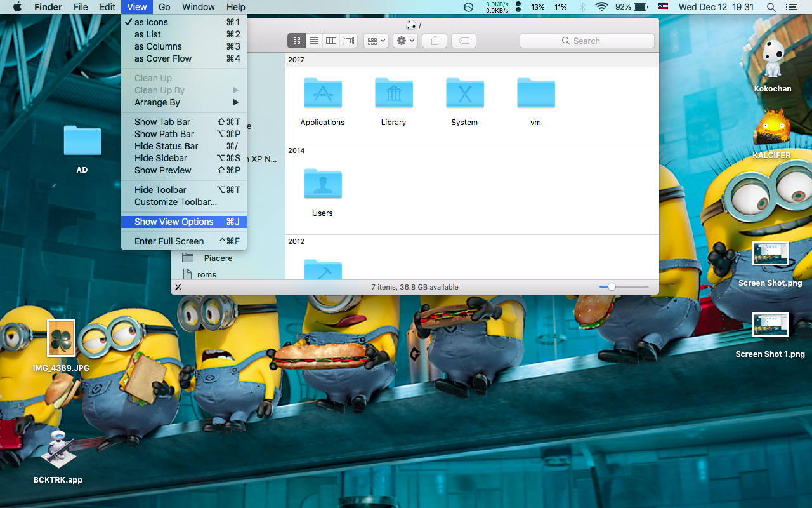This screenshot has width=812, height=508.
Task: Select Screen Shot 1.png on desktop
Action: pos(770,335)
